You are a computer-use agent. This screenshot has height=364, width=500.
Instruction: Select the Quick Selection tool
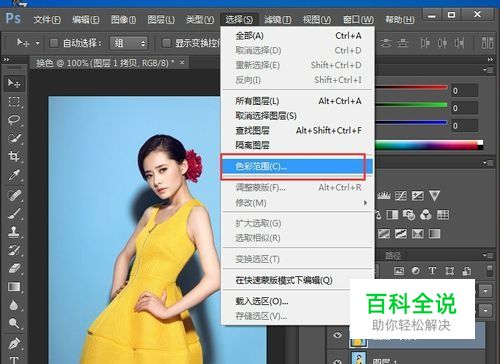coord(14,138)
